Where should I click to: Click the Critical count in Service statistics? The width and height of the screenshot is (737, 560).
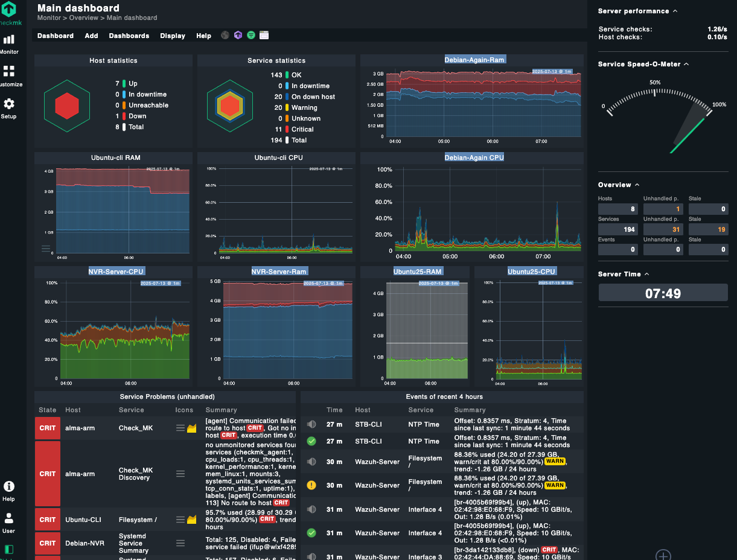278,129
